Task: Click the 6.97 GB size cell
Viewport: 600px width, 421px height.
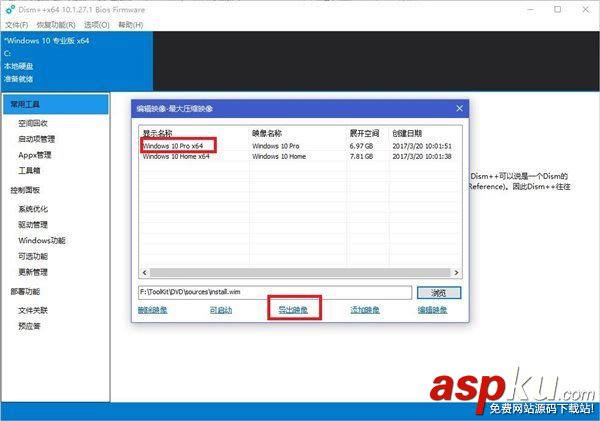Action: [x=361, y=146]
